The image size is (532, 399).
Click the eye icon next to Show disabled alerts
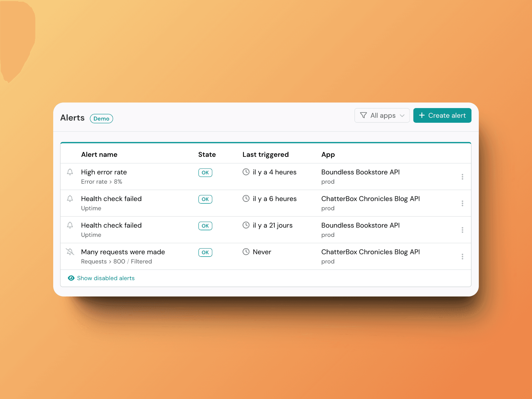coord(71,278)
